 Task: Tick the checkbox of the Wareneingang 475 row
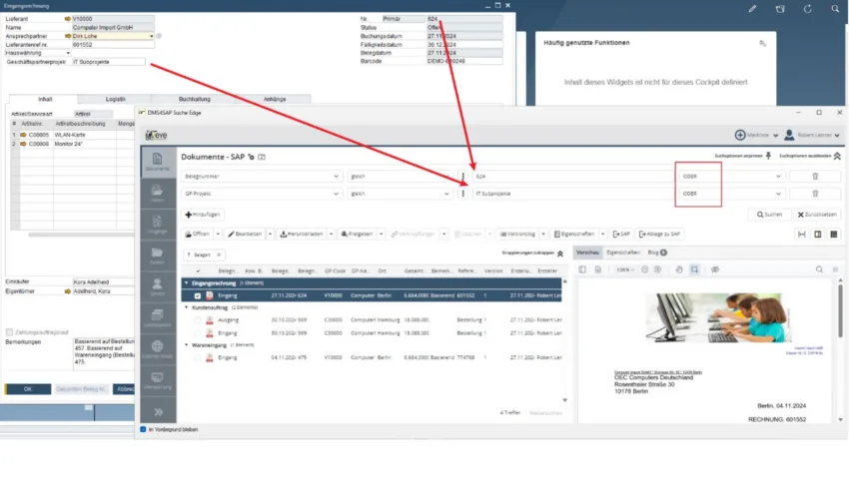coord(197,357)
